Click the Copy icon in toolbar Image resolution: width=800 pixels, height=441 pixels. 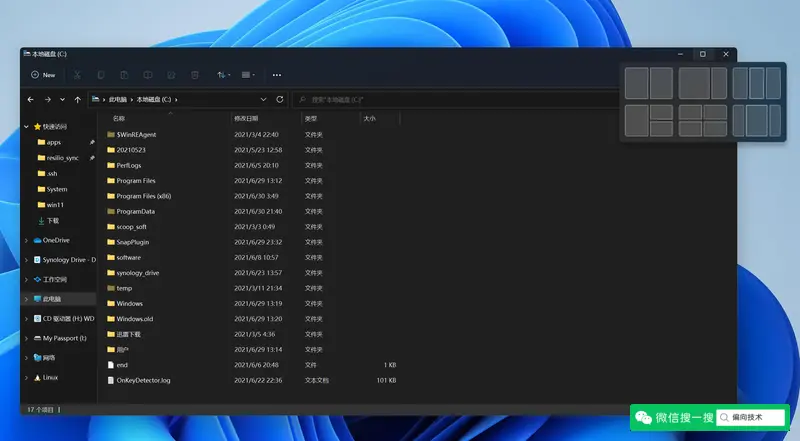coord(101,75)
